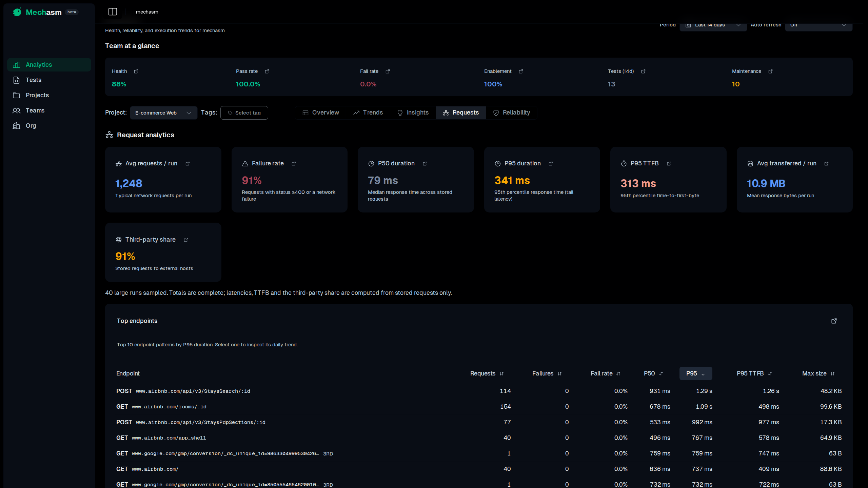
Task: Select google conversion 9863304999530426 row
Action: (479, 453)
